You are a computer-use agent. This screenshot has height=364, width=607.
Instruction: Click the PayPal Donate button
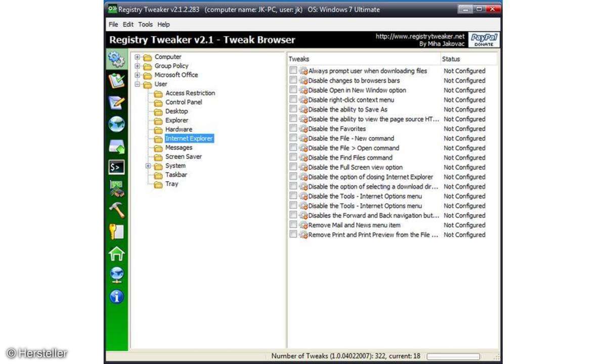click(484, 40)
